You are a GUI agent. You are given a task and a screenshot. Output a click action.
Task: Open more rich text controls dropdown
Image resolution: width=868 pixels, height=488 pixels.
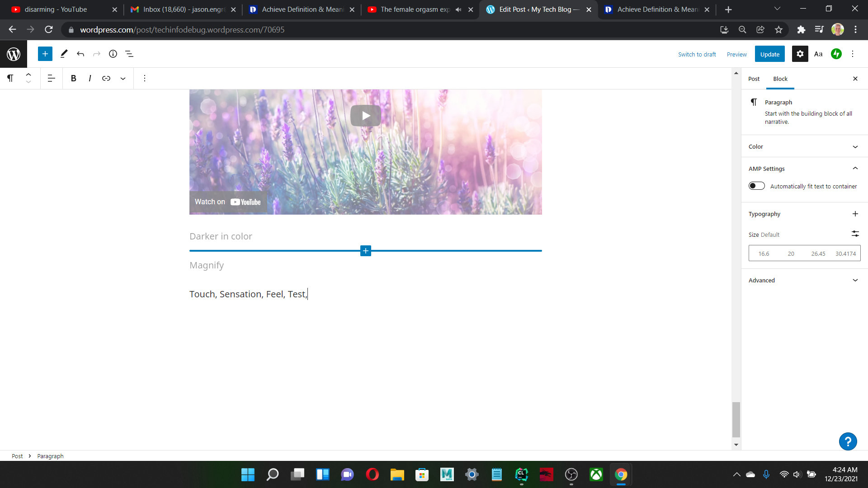tap(123, 78)
